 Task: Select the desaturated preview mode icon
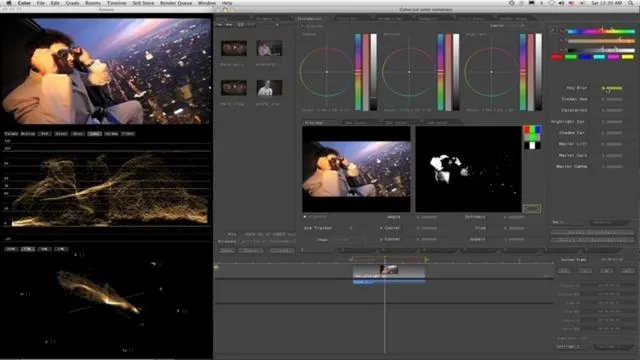click(x=532, y=138)
